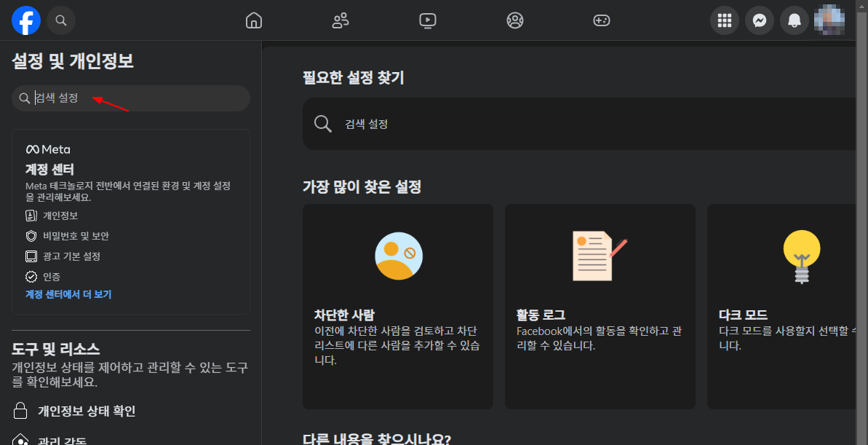
Task: Focus the sidebar 검색 설정 search field
Action: (131, 98)
